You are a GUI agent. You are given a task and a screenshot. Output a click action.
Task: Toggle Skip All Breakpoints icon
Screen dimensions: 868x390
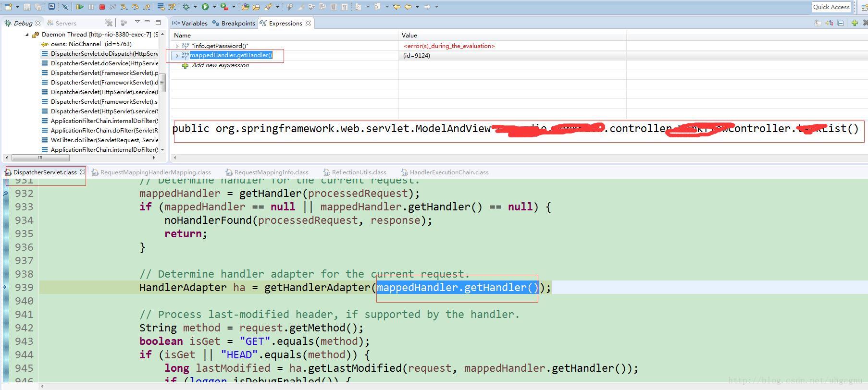point(65,7)
